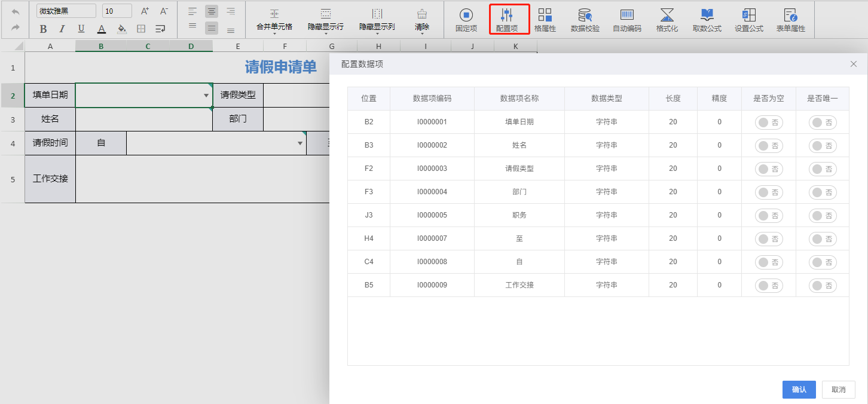
Task: Toggle text wrapping in cell
Action: click(160, 29)
